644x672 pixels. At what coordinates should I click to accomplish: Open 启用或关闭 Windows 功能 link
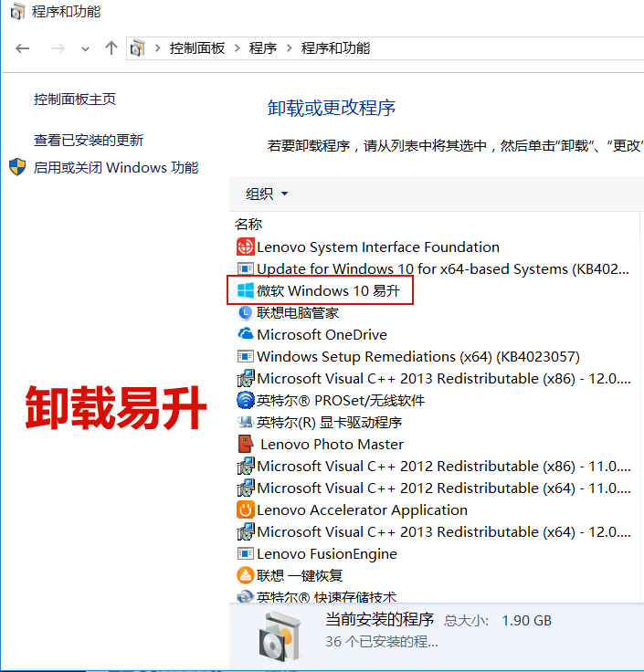coord(116,168)
